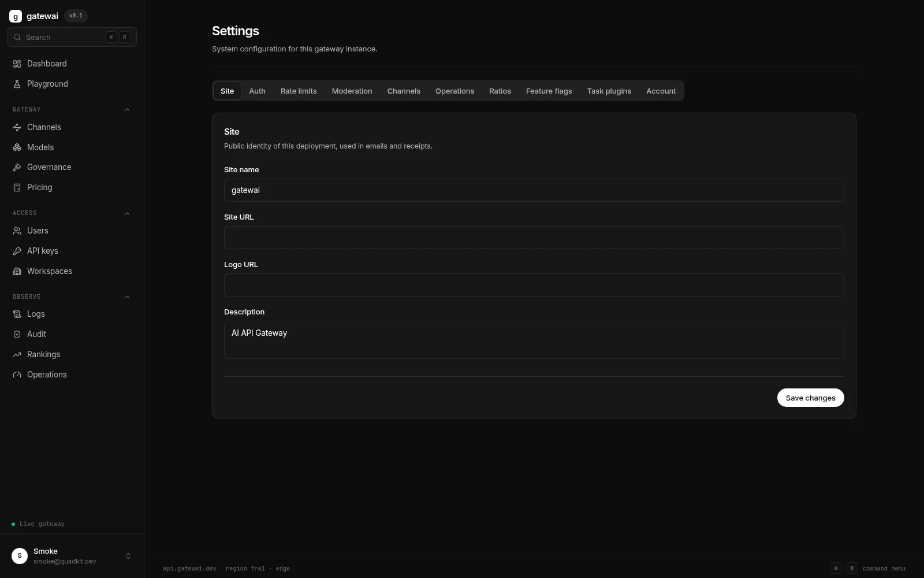Switch to the Auth tab
Screen dimensions: 924x578
[x=258, y=91]
